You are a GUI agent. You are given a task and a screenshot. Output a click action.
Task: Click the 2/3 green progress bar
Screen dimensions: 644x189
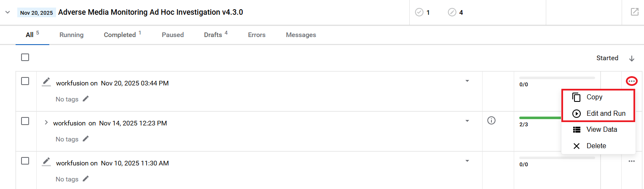click(540, 118)
